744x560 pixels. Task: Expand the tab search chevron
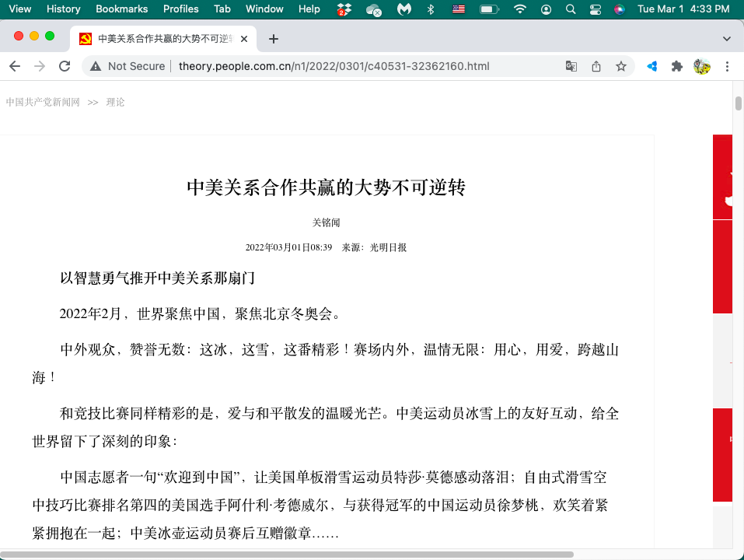click(x=727, y=38)
